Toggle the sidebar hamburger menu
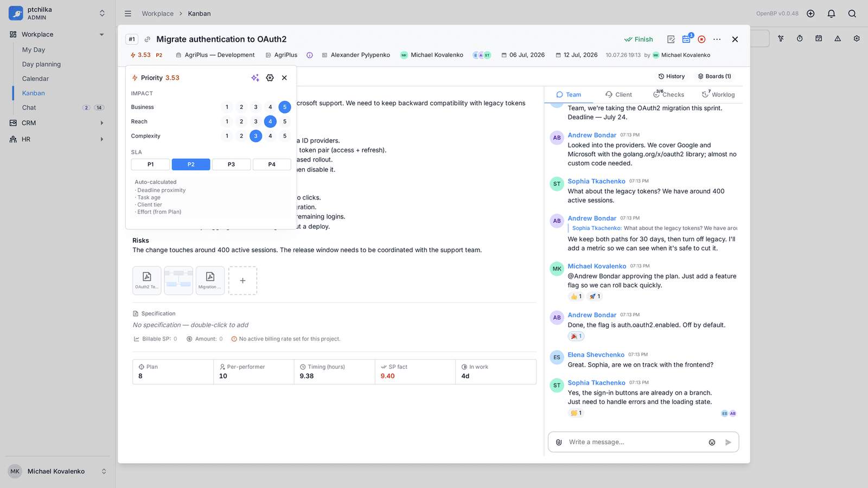The image size is (868, 488). pos(127,14)
